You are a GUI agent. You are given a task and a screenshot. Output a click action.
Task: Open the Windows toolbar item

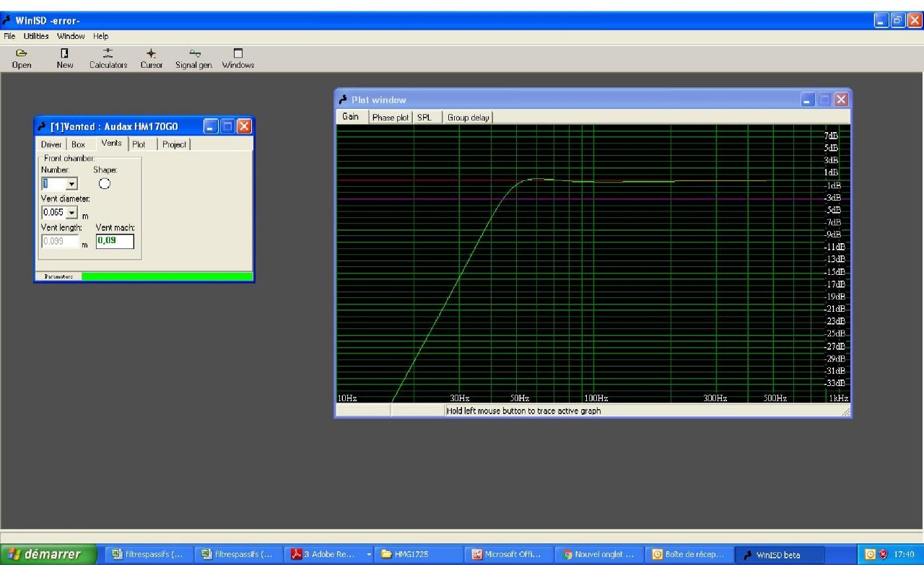tap(238, 58)
